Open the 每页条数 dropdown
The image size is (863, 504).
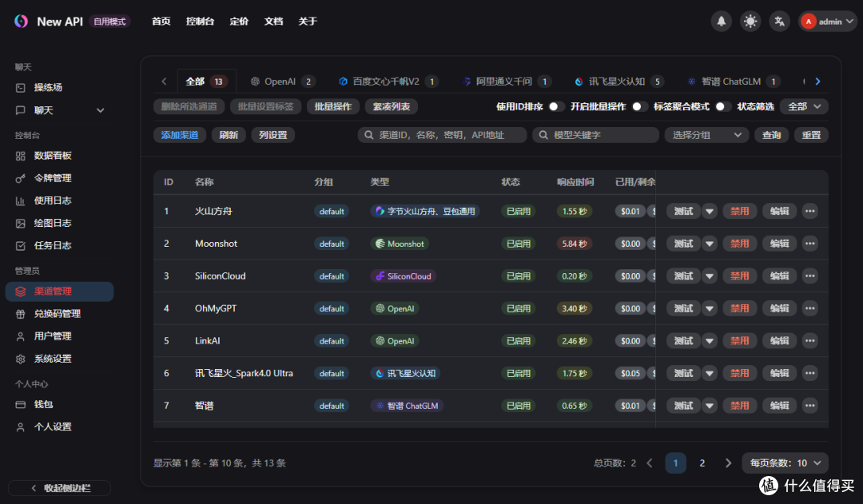tap(785, 463)
